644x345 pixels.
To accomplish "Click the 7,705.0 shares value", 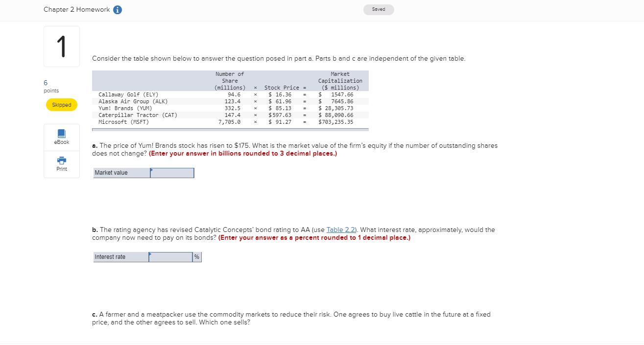I will click(229, 122).
